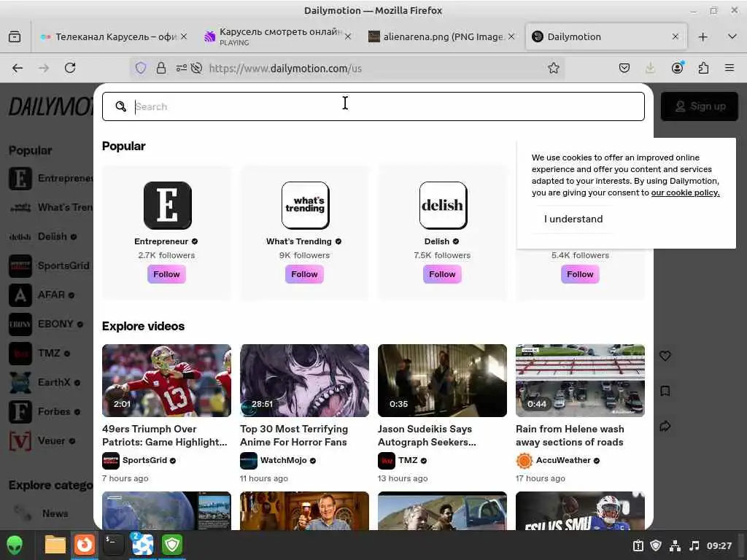Viewport: 747px width, 560px height.
Task: Follow the channel with 5.4K followers
Action: pos(580,274)
